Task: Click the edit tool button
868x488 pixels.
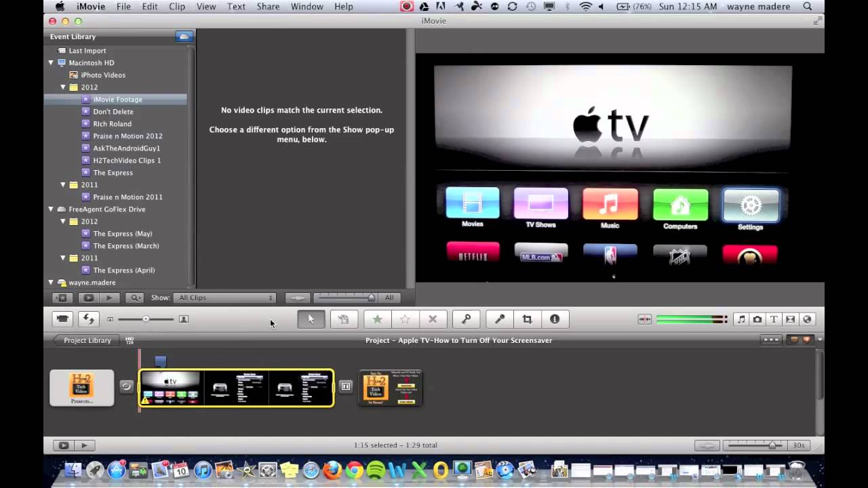Action: pos(344,319)
